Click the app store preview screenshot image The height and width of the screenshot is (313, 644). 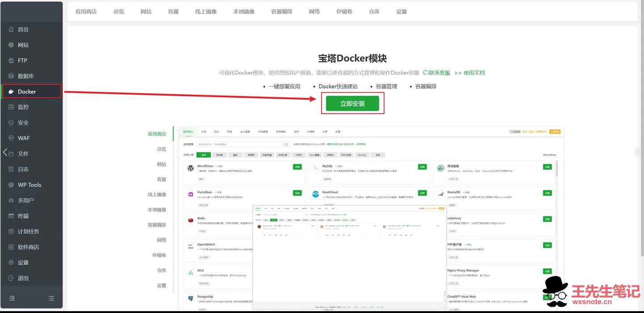pos(371,219)
